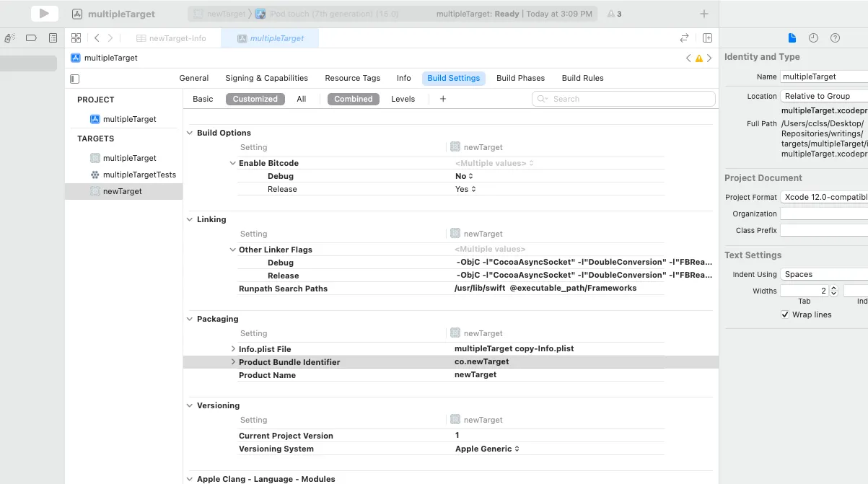The width and height of the screenshot is (868, 484).
Task: Click the co.newTarget bundle identifier value
Action: point(482,362)
